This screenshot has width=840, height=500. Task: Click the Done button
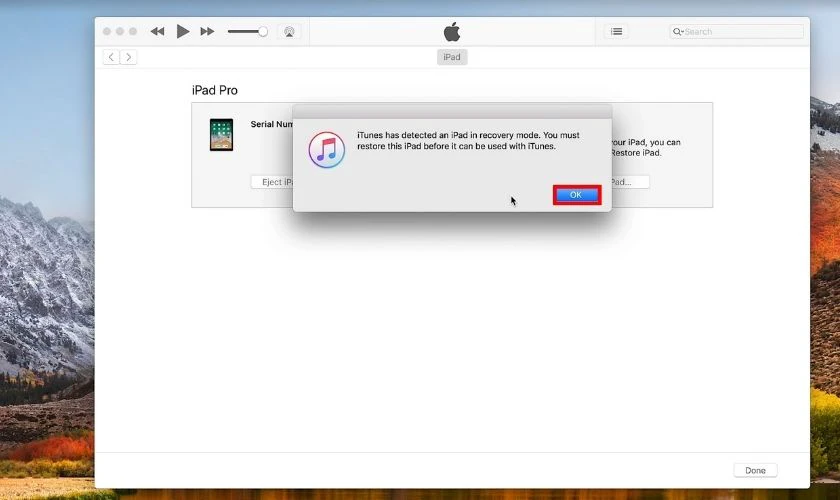coord(755,471)
